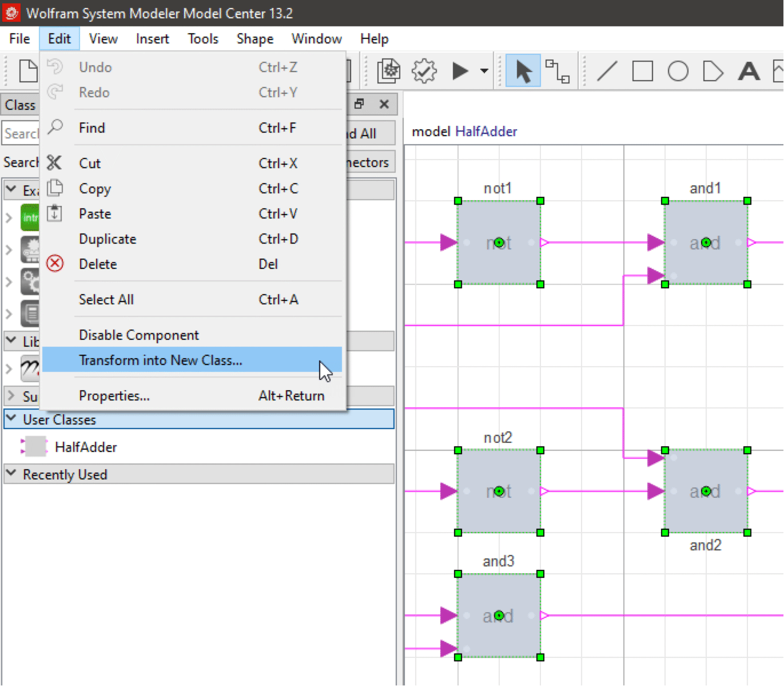Open simulation settings clipboard-gear icon
The height and width of the screenshot is (686, 784).
[389, 71]
